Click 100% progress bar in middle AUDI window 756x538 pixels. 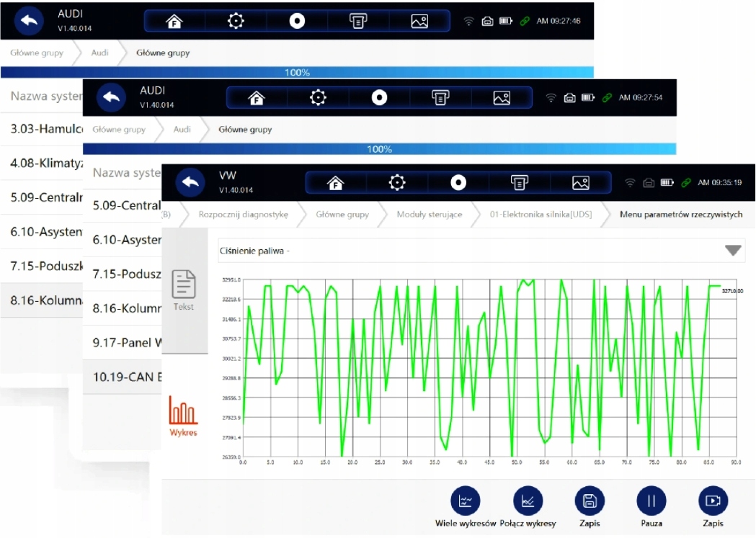(x=380, y=149)
